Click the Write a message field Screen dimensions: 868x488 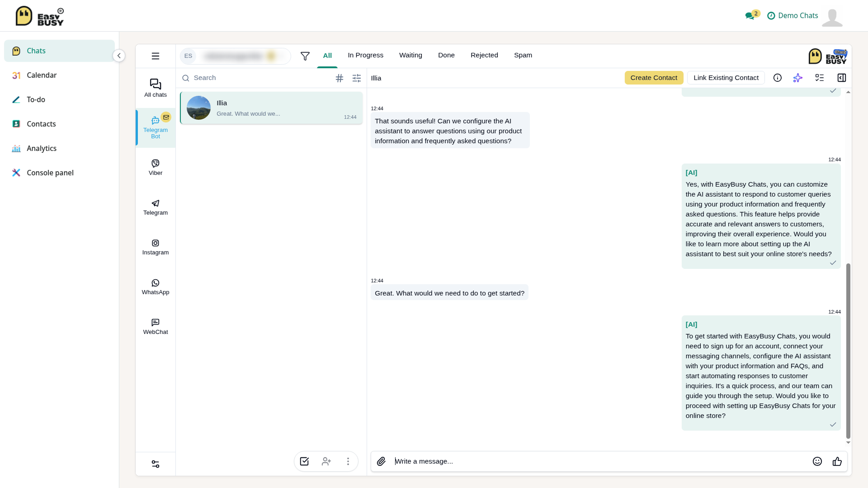[x=601, y=461]
